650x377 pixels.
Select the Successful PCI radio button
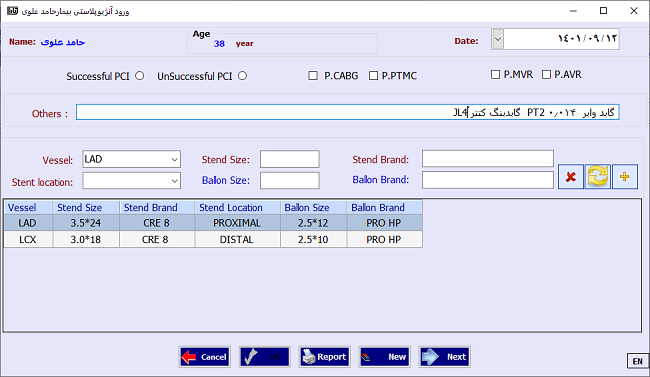coord(140,76)
